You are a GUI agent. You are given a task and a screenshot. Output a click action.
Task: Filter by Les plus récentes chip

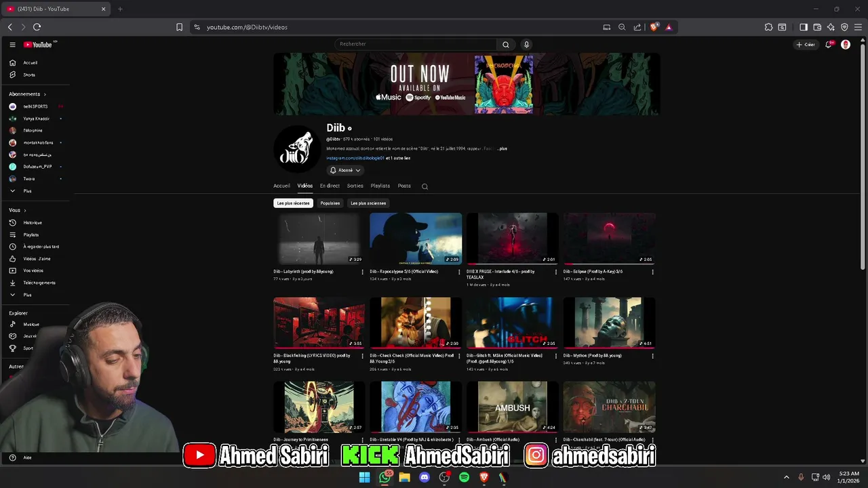click(x=293, y=203)
